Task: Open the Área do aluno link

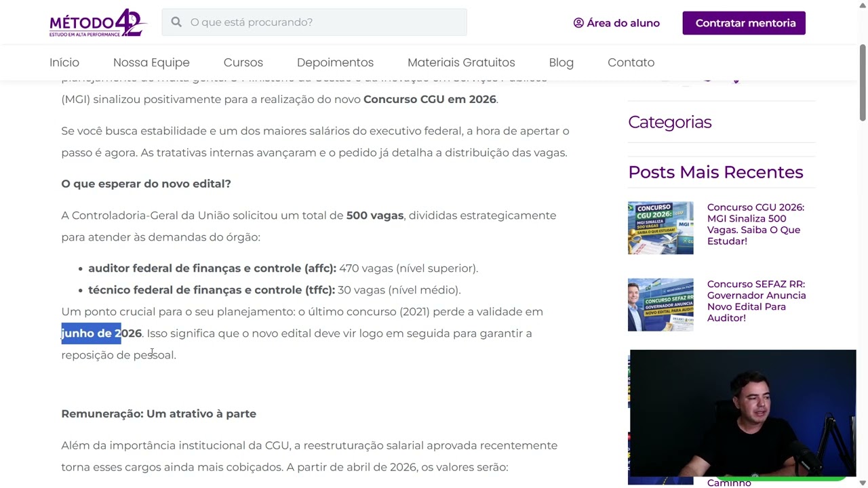Action: coord(616,23)
